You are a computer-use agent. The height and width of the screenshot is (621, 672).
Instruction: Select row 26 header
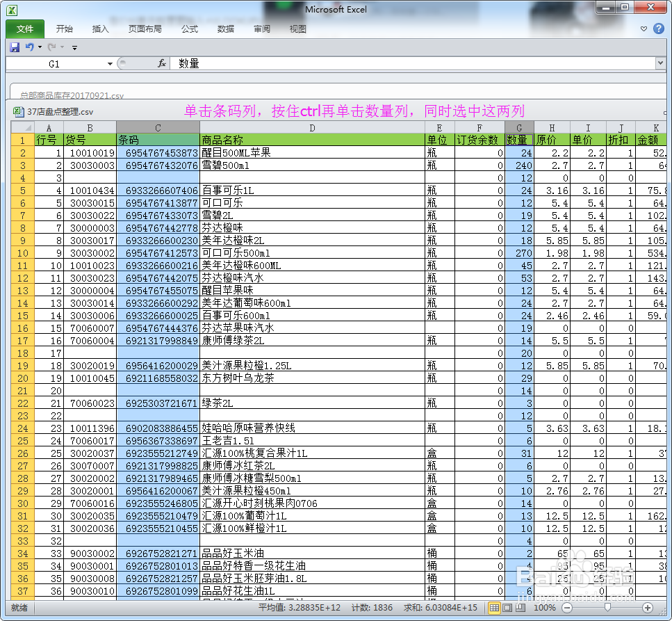click(23, 453)
